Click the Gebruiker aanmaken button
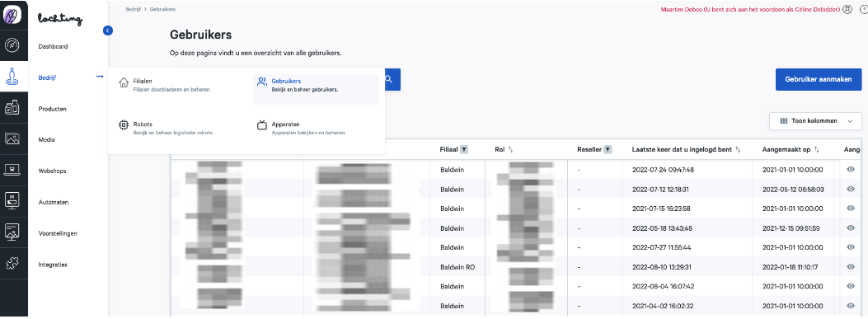The image size is (868, 319). pos(819,79)
